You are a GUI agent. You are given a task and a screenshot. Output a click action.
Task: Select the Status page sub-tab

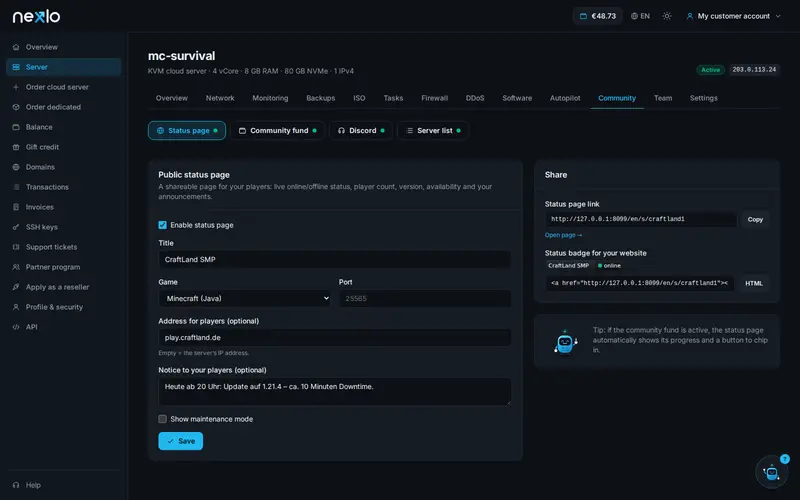(x=187, y=131)
